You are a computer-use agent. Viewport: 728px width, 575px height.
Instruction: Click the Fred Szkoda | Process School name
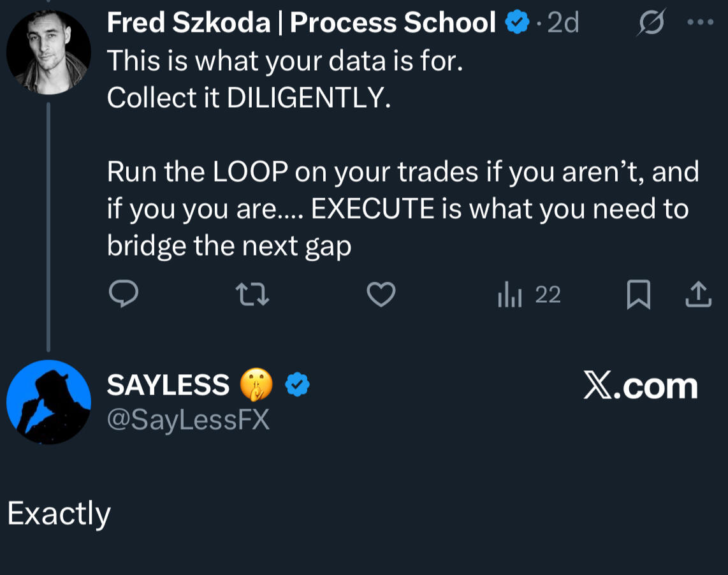click(x=301, y=24)
